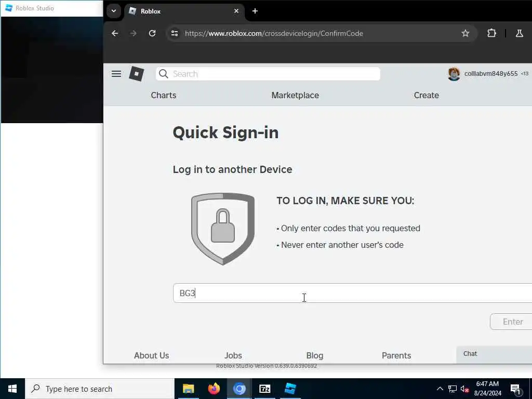This screenshot has height=399, width=532.
Task: Open the Chrome Labs flask icon
Action: click(519, 33)
